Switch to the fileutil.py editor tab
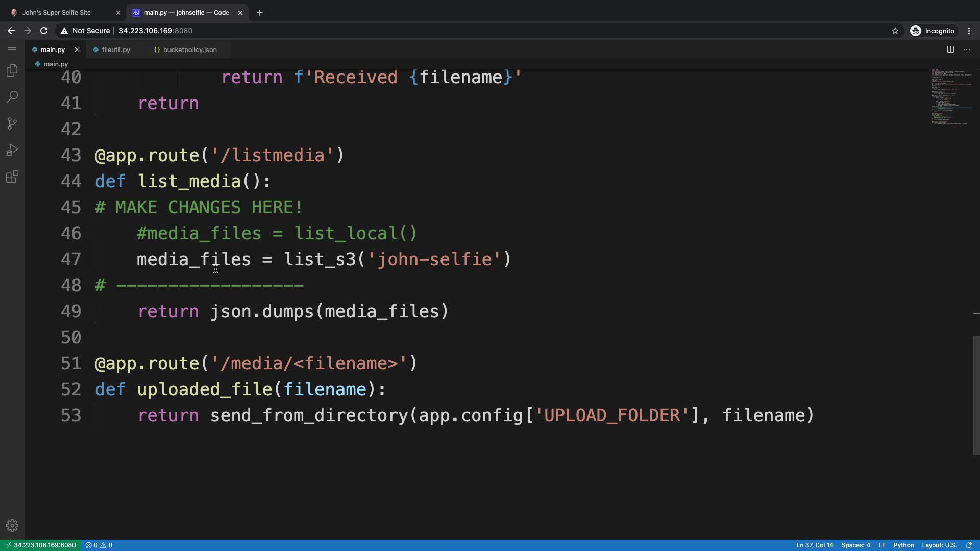Image resolution: width=980 pixels, height=551 pixels. tap(116, 49)
